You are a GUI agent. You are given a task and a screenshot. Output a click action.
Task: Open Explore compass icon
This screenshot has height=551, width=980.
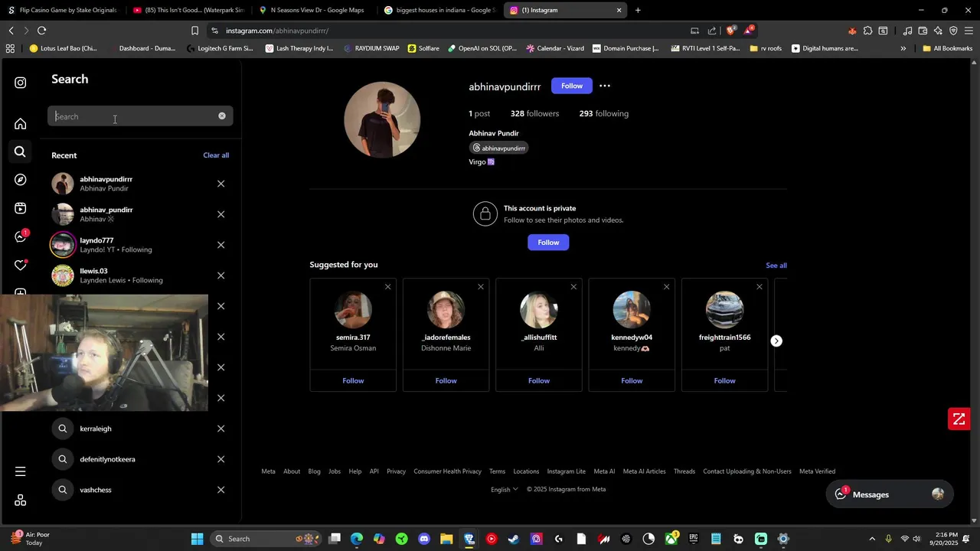coord(21,180)
